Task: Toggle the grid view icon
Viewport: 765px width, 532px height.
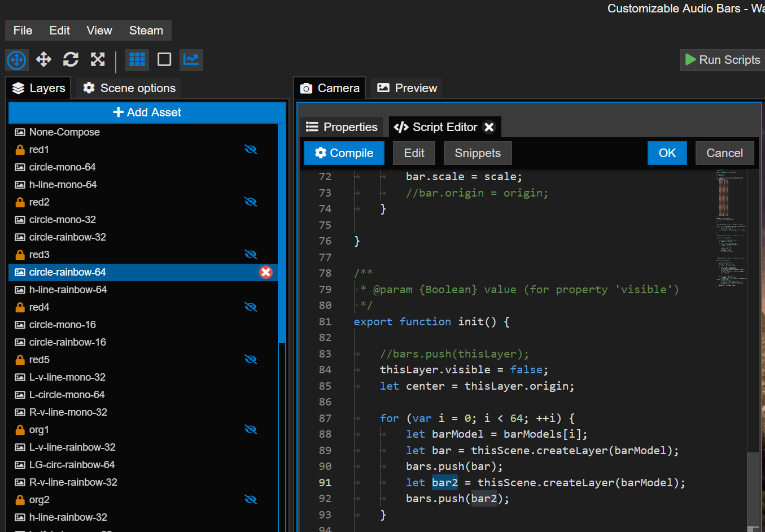Action: tap(137, 59)
